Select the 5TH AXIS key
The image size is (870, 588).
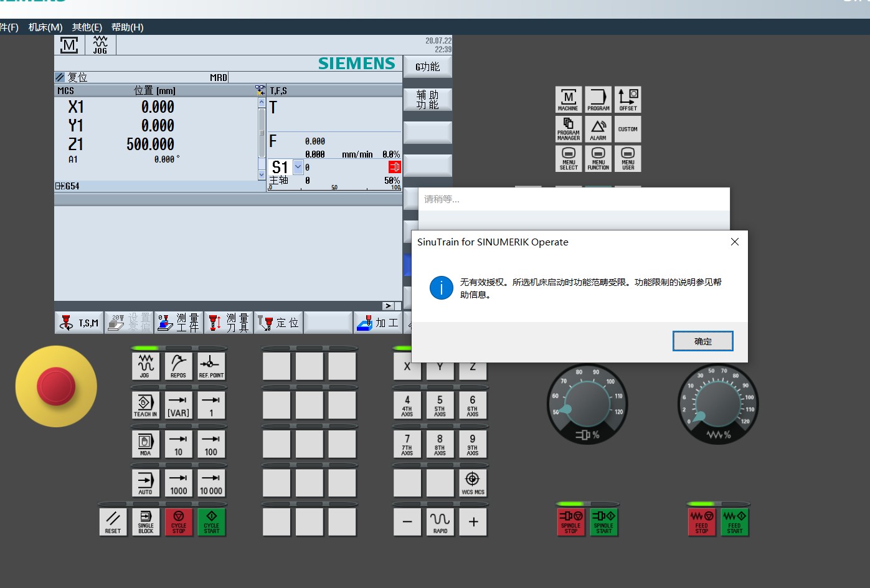click(440, 405)
